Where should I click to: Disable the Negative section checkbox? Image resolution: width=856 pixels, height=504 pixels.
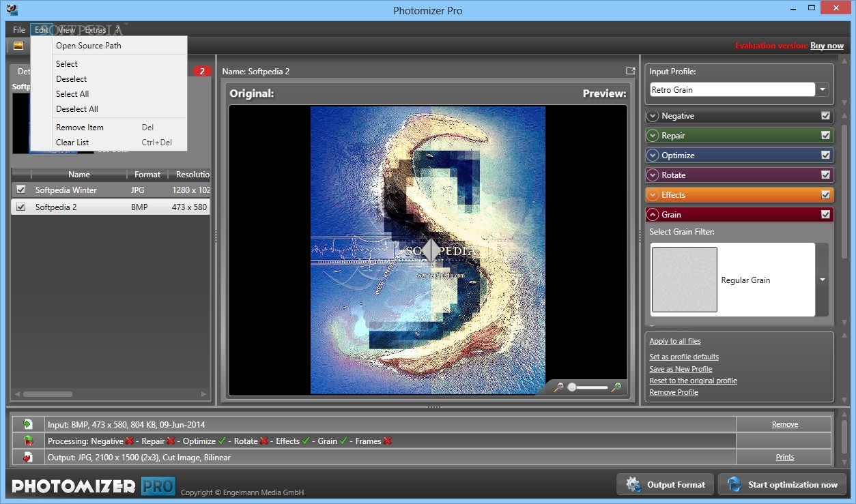[826, 116]
